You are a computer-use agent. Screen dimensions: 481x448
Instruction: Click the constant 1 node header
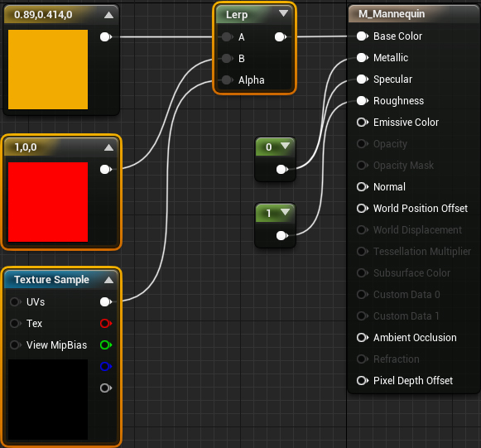[x=275, y=213]
